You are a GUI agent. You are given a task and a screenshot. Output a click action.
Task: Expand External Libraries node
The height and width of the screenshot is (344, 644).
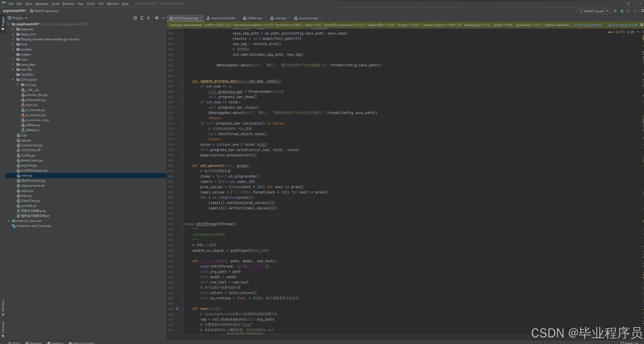click(x=8, y=221)
